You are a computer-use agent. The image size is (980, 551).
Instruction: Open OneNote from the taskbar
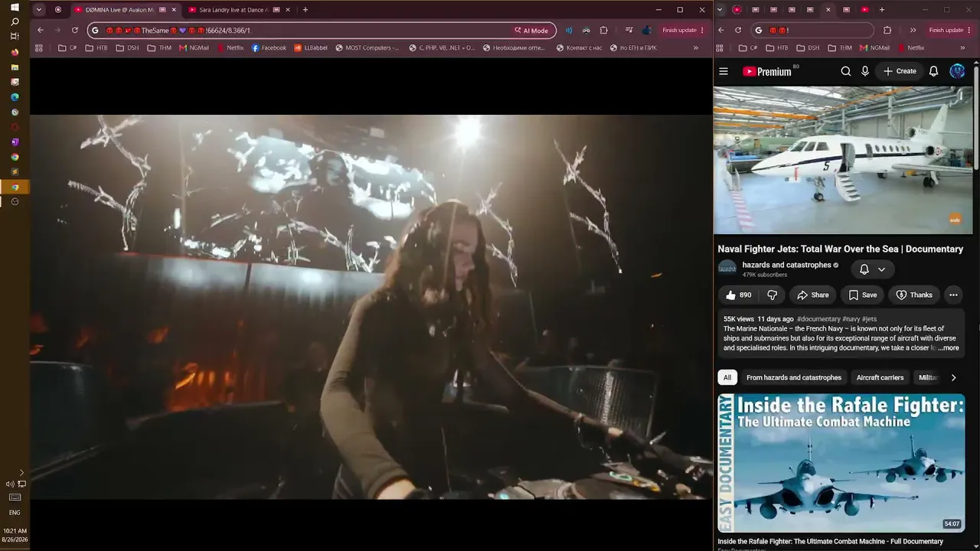click(x=15, y=142)
